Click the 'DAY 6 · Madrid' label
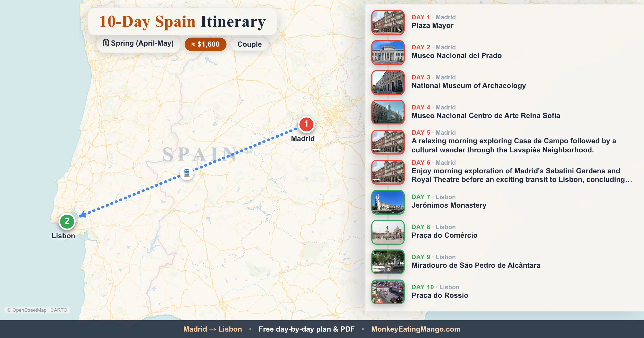The image size is (644, 338). 434,163
